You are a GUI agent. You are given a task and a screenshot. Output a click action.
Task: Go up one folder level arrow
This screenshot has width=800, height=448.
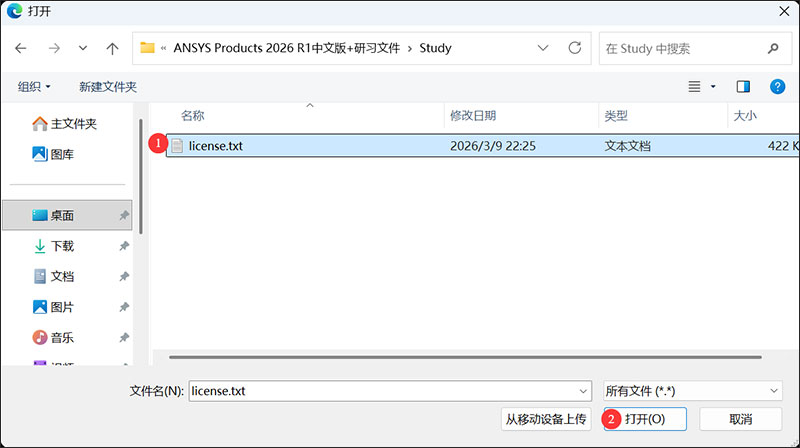tap(112, 48)
